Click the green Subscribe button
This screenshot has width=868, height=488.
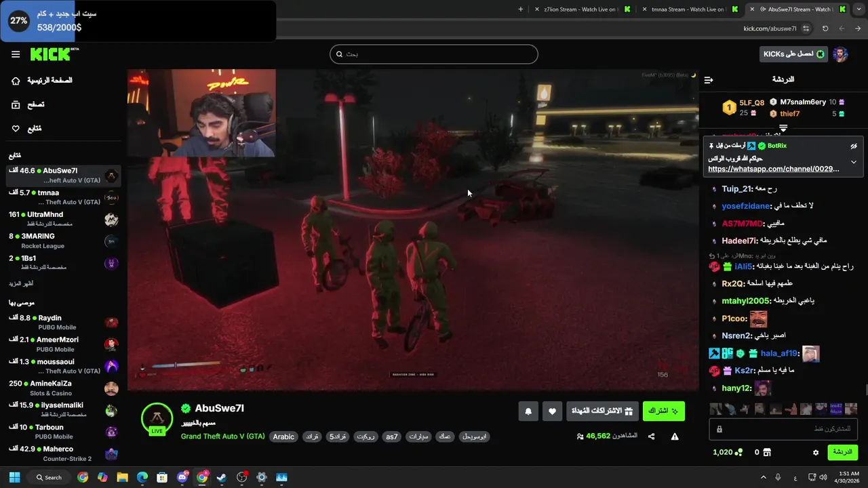(663, 411)
